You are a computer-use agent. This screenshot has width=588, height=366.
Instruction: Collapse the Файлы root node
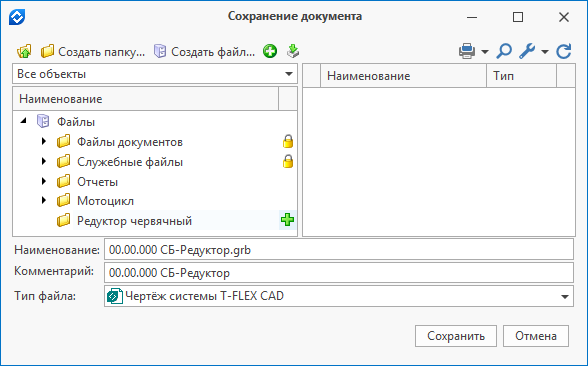click(x=24, y=121)
